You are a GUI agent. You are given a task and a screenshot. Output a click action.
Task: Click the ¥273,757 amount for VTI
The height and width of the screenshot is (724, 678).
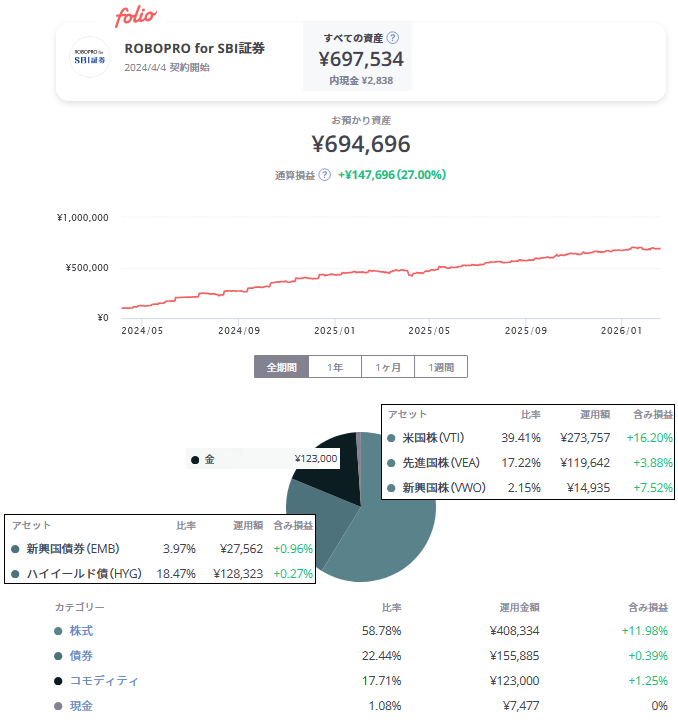(585, 438)
